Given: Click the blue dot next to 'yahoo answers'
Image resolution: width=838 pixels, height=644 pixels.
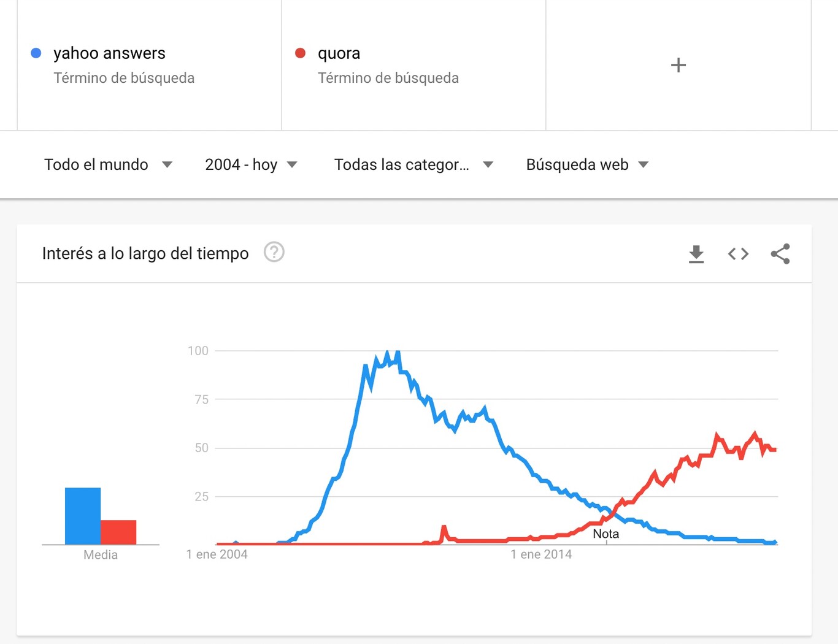Looking at the screenshot, I should coord(36,53).
